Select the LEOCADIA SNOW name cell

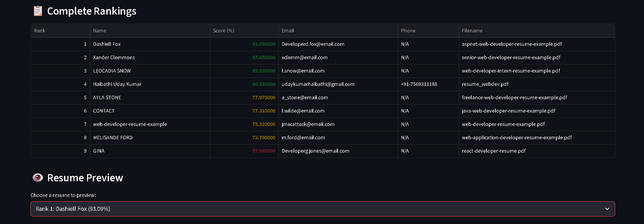pyautogui.click(x=150, y=71)
